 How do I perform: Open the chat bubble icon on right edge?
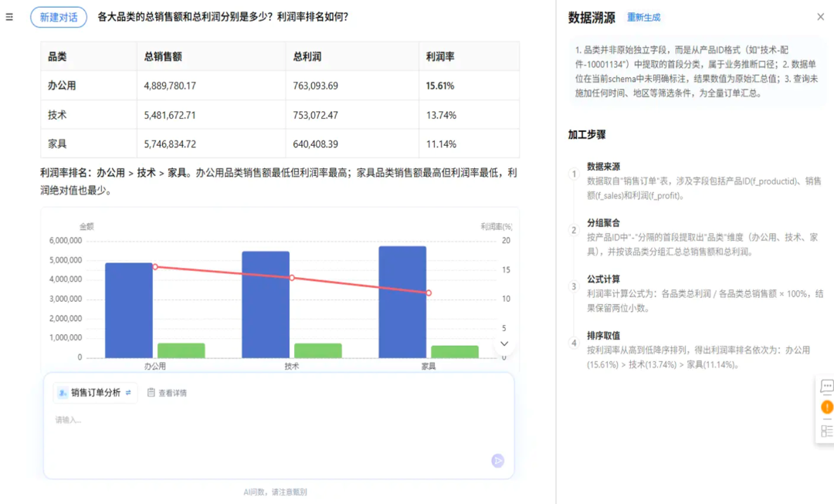tap(826, 386)
